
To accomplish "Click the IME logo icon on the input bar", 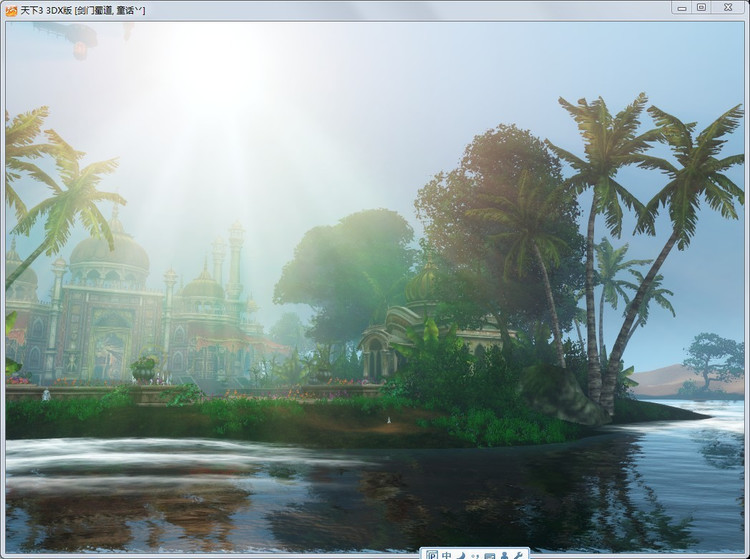I will tap(432, 555).
